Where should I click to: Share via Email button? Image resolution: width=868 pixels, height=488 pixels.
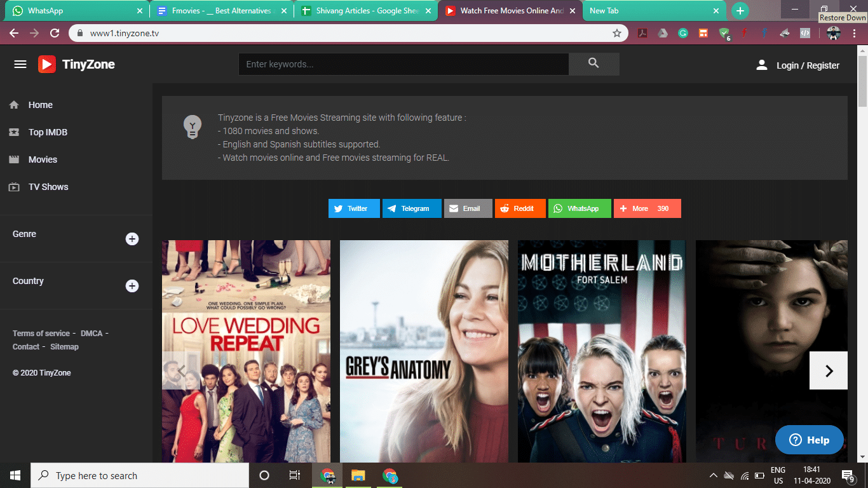pyautogui.click(x=468, y=208)
